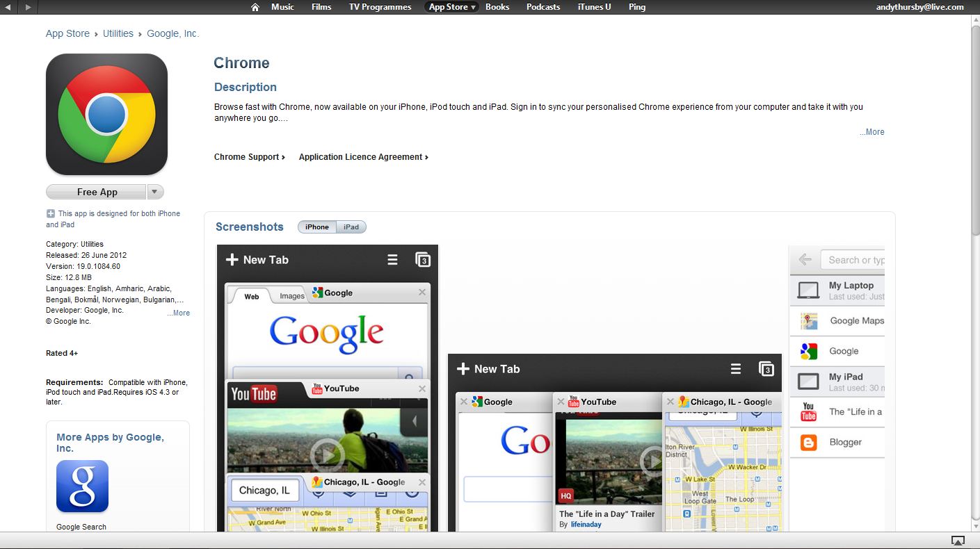Click the Google Search app name
The image size is (980, 549).
[81, 527]
